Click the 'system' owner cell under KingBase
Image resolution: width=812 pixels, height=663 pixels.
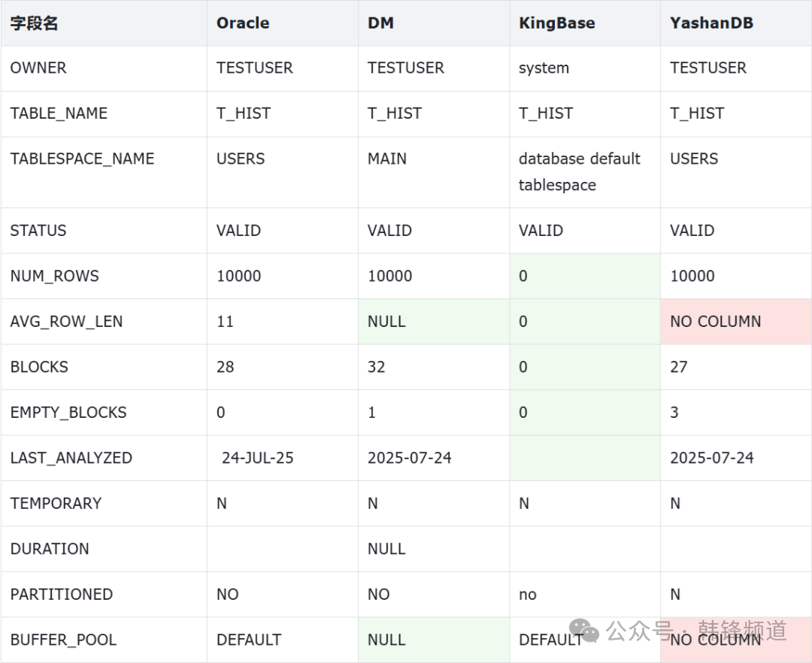pos(544,68)
